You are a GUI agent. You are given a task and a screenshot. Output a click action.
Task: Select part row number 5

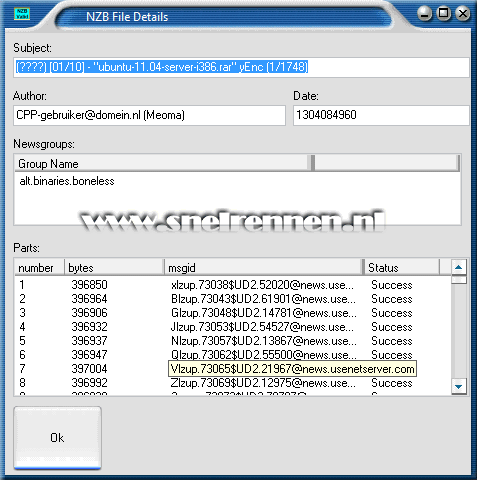pyautogui.click(x=232, y=341)
